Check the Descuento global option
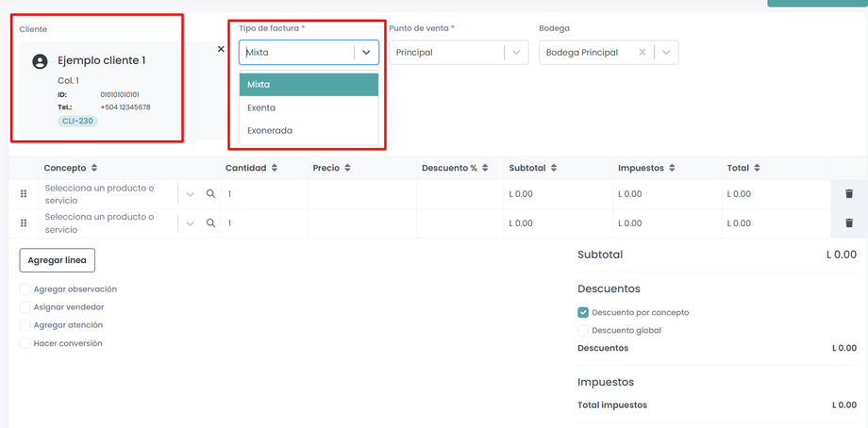 click(583, 331)
